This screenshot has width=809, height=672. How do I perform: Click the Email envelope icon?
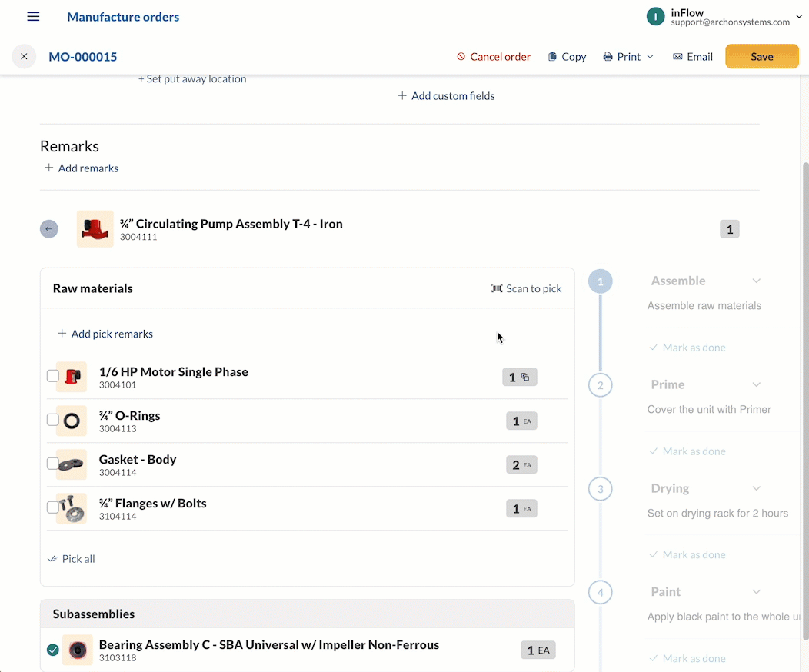pyautogui.click(x=677, y=56)
